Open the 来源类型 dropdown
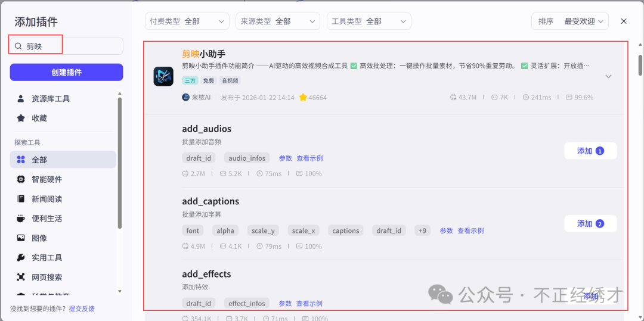Viewport: 644px width, 321px height. pyautogui.click(x=278, y=21)
